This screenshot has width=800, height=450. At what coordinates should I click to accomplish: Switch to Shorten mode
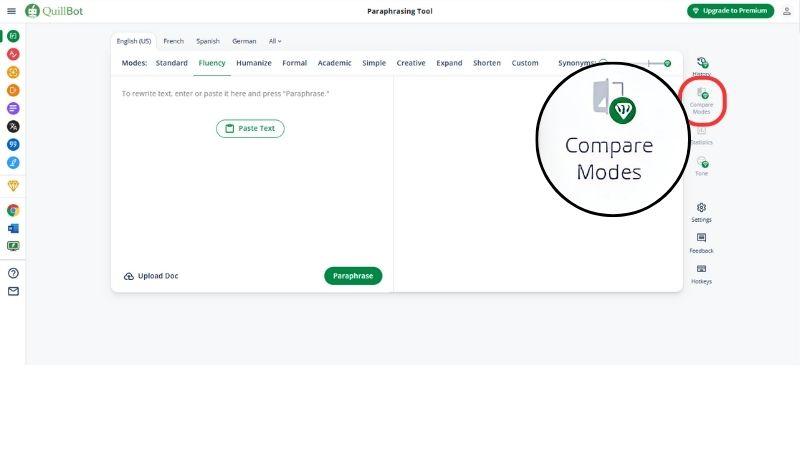[487, 63]
